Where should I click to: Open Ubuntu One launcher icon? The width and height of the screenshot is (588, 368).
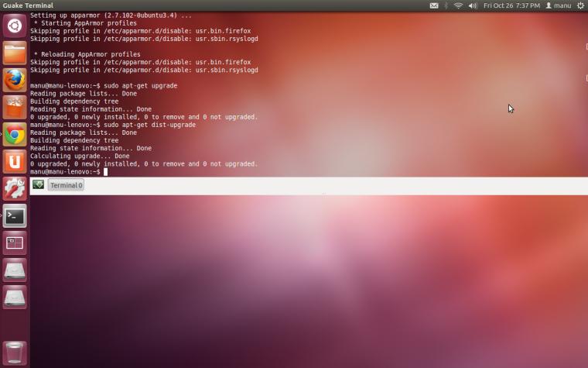coord(15,161)
